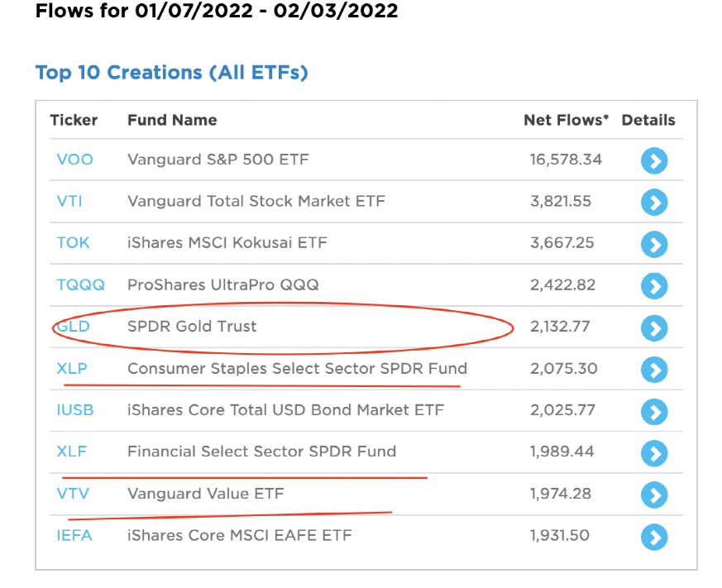Click details arrow for VTI row
722x588 pixels.
pos(654,202)
